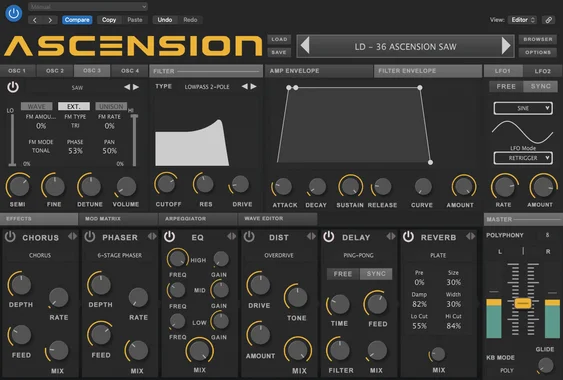Click the EQ selector arrows

pos(232,236)
